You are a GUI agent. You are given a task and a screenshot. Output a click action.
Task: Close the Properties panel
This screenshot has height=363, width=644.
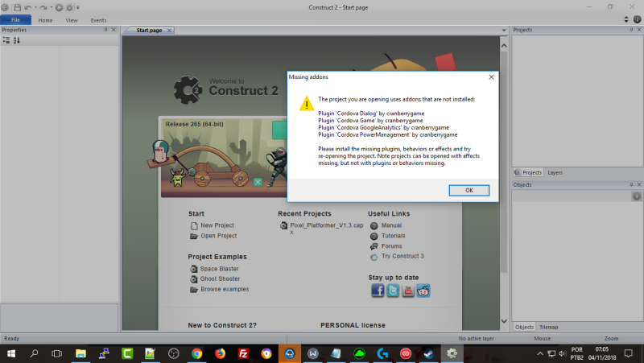pyautogui.click(x=114, y=30)
